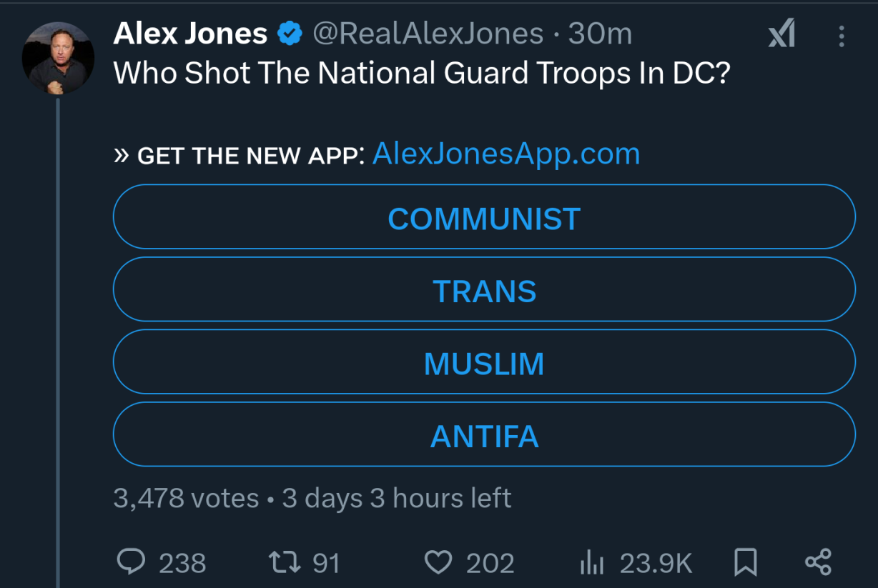This screenshot has height=588, width=878.
Task: Open the three-dot more options menu
Action: coord(842,36)
